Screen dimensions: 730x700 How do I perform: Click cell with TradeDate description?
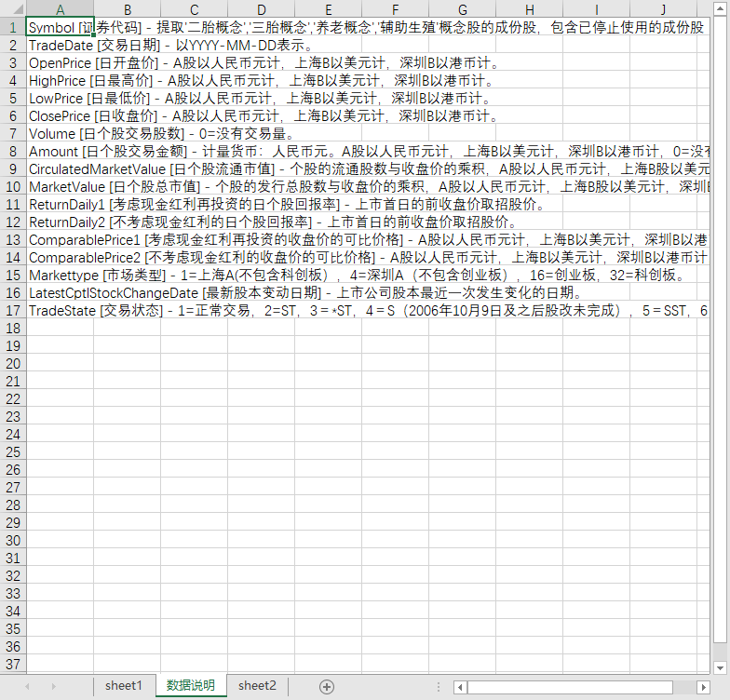pos(60,45)
